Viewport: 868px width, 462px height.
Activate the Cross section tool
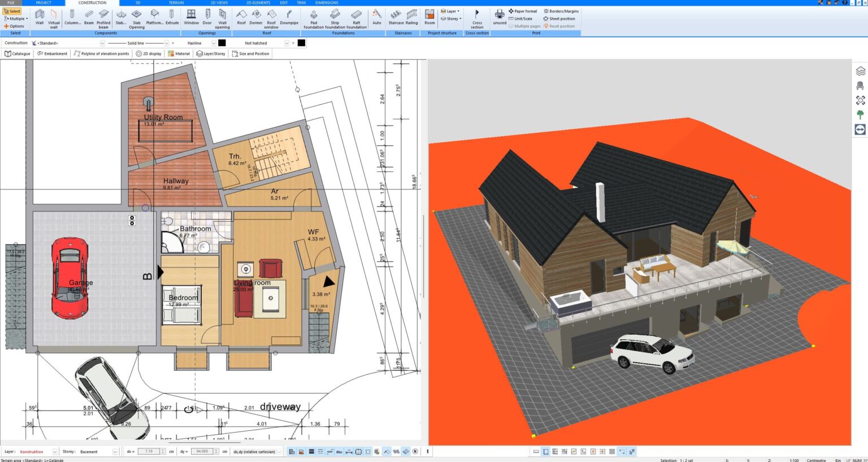(477, 17)
